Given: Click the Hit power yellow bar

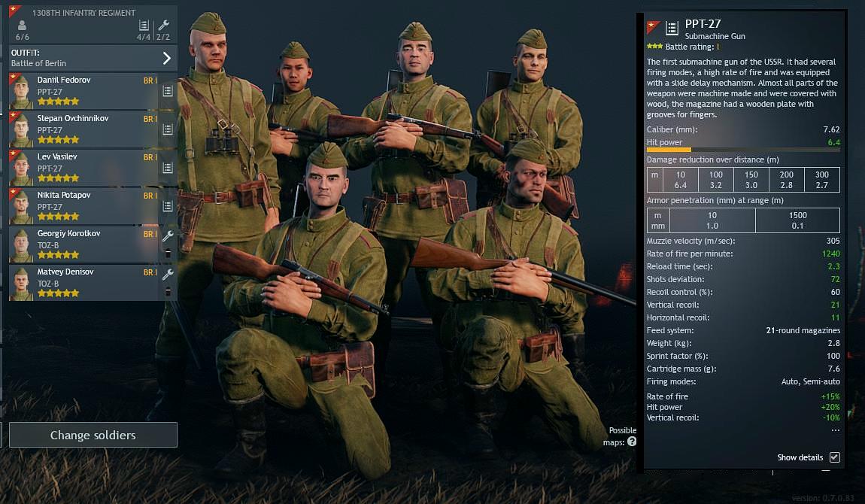Looking at the screenshot, I should 669,150.
